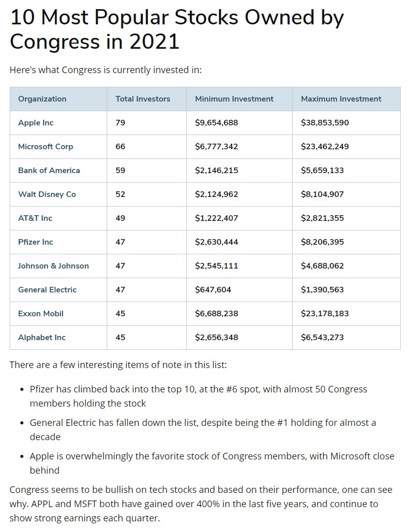Click the Pfizer Inc row label

click(x=36, y=242)
